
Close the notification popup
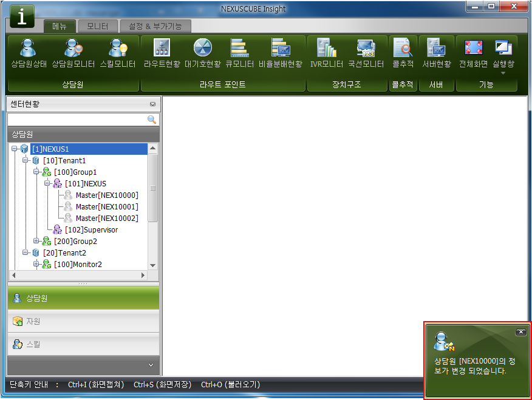521,332
